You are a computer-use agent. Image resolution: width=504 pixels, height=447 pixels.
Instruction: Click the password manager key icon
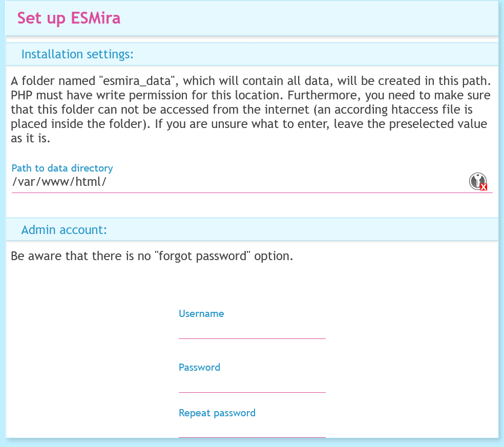(478, 181)
